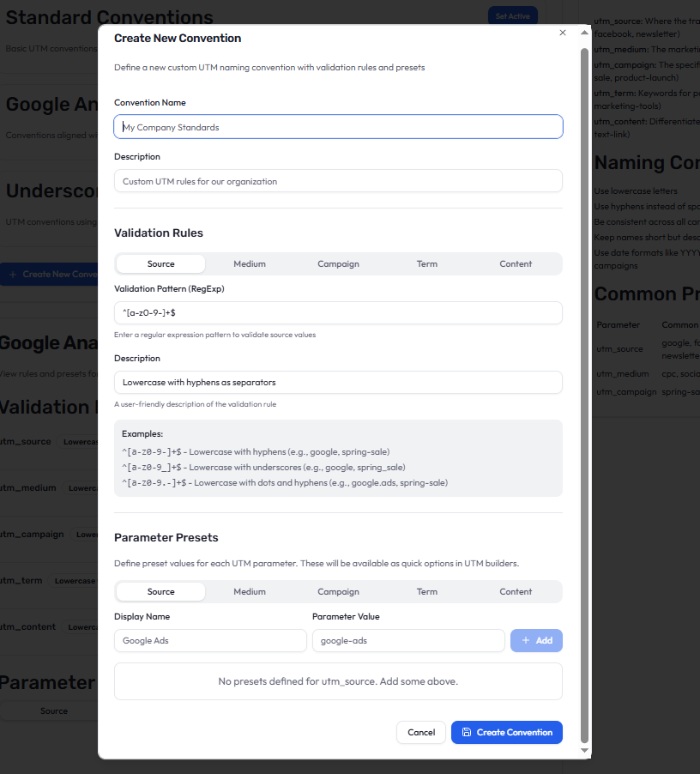Image resolution: width=700 pixels, height=774 pixels.
Task: Select Campaign tab under Validation Rules
Action: click(x=338, y=263)
